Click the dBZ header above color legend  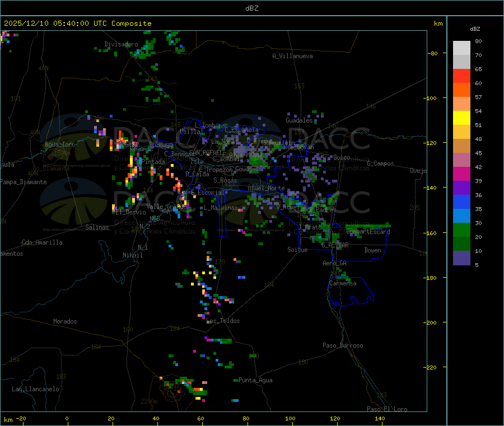(x=475, y=29)
